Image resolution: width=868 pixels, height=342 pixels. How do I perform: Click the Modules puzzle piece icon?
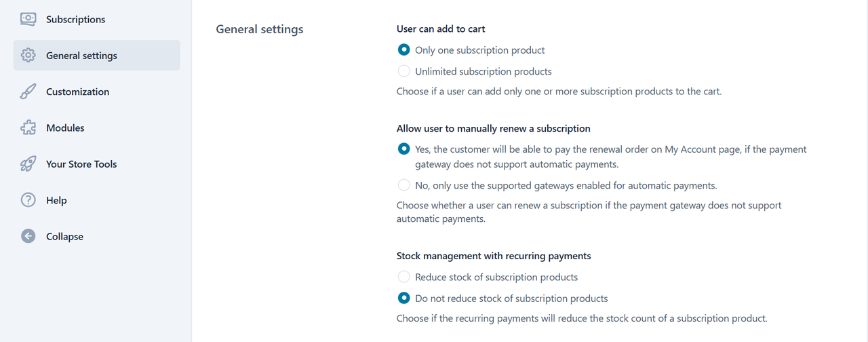click(28, 128)
